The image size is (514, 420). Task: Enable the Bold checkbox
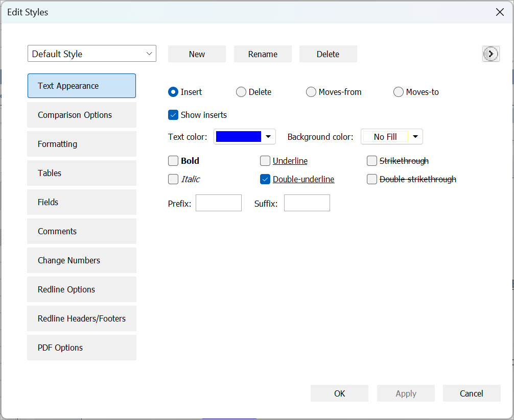[x=173, y=161]
